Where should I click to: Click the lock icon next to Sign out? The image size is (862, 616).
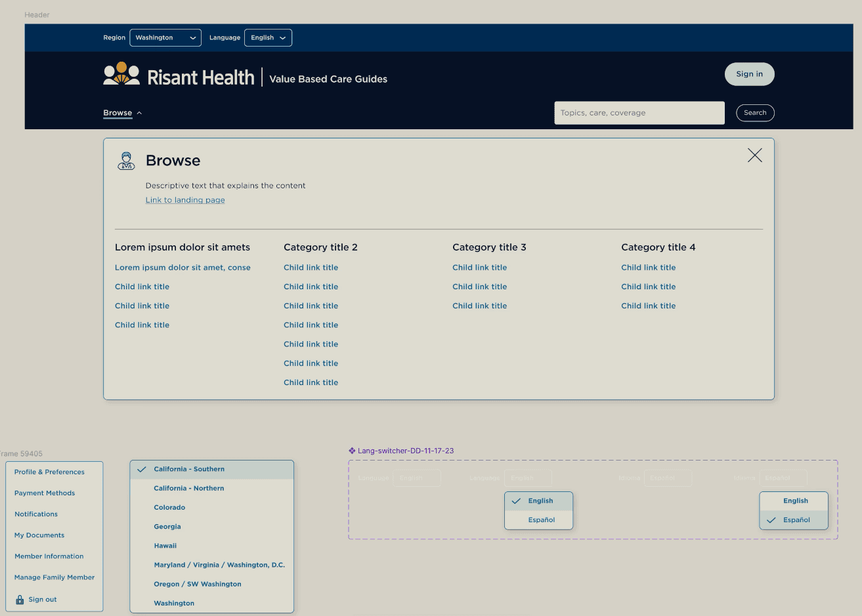click(x=20, y=600)
